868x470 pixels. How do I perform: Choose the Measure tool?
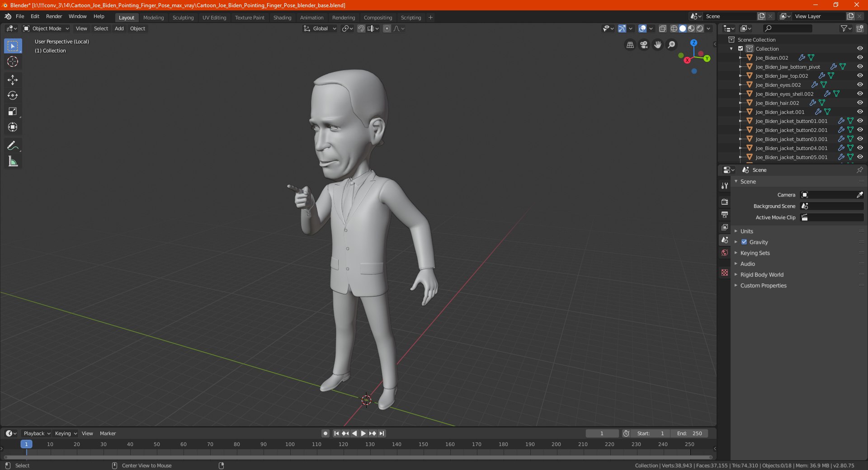(13, 161)
